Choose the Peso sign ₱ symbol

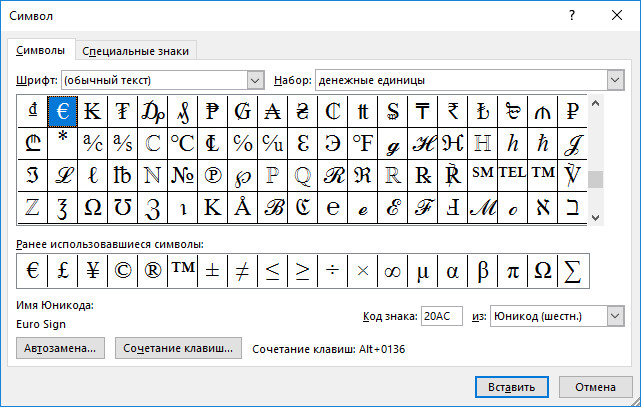click(213, 111)
